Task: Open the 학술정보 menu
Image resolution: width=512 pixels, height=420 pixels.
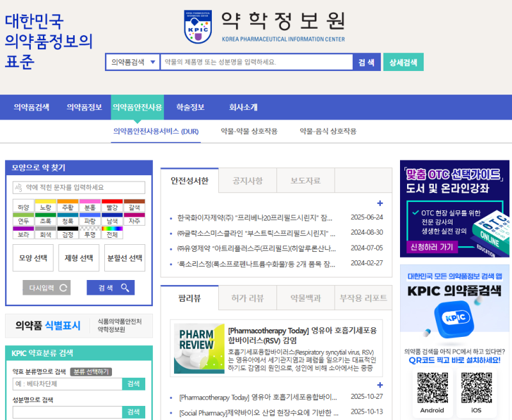Action: pos(190,107)
